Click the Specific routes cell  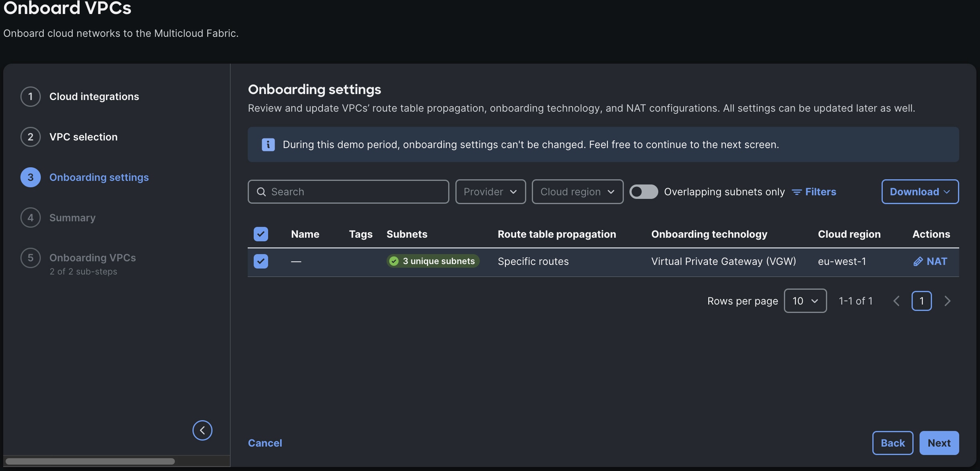(x=533, y=261)
